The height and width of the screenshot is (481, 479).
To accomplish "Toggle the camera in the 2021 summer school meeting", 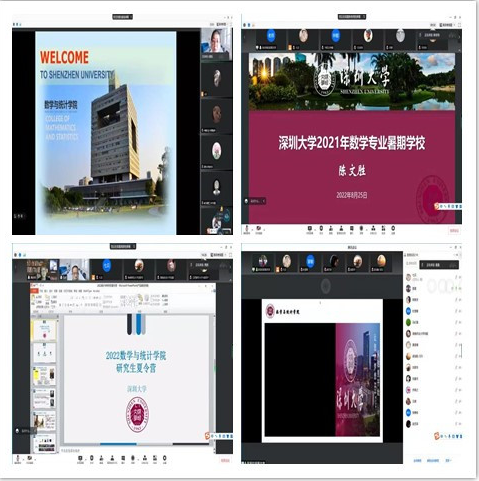I will (258, 229).
